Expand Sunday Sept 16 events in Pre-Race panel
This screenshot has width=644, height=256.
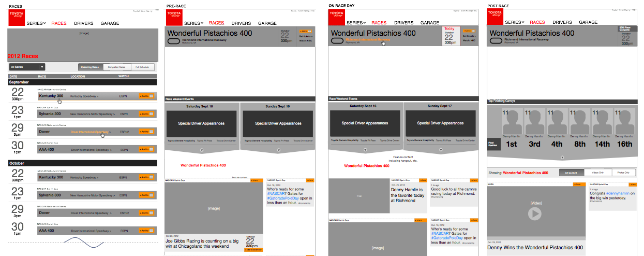278,150
